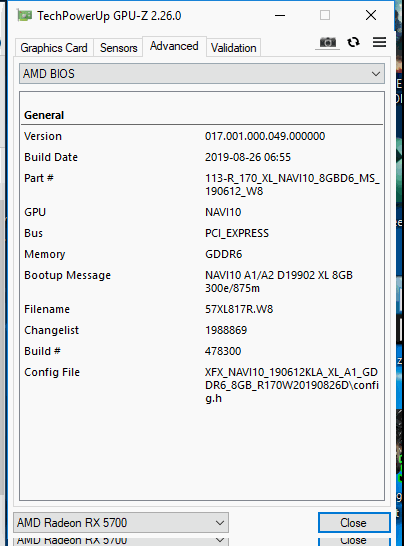
Task: Click the Version label
Action: point(43,136)
